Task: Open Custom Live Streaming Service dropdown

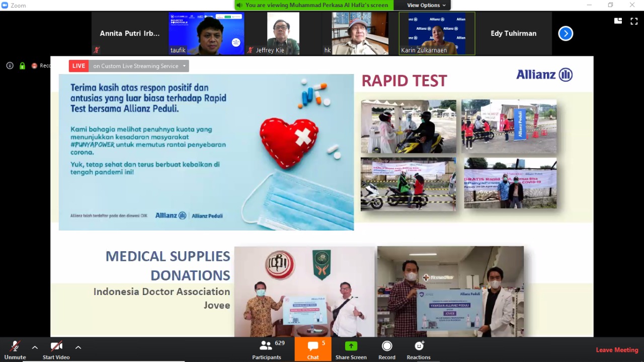Action: 139,66
